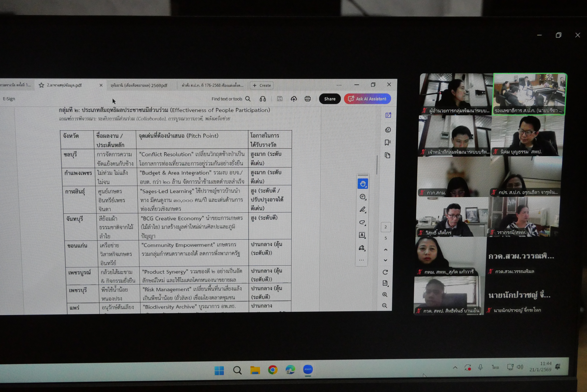Print the PDF using the printer icon
This screenshot has height=392, width=587.
pos(308,99)
